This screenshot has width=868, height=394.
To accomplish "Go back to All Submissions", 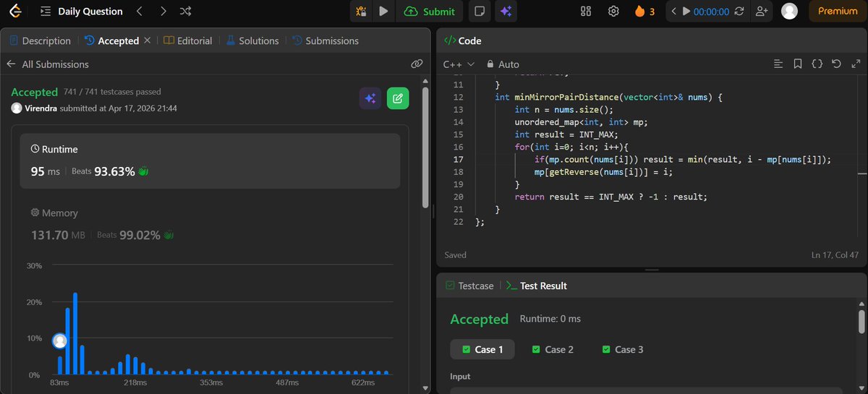I will coord(48,64).
